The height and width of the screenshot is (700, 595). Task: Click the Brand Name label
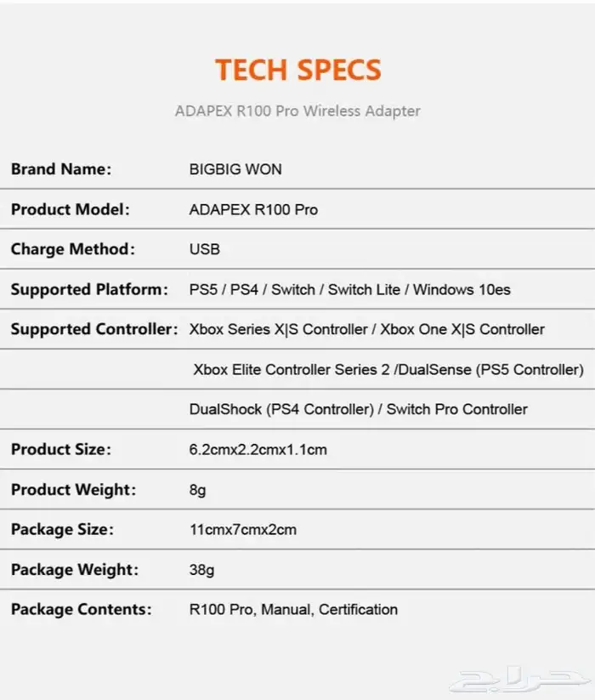click(x=61, y=169)
